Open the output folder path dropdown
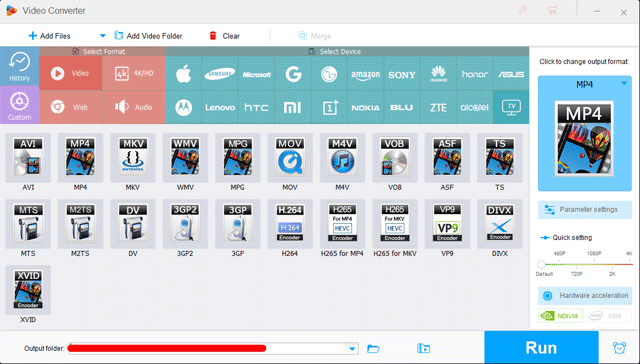 point(352,348)
